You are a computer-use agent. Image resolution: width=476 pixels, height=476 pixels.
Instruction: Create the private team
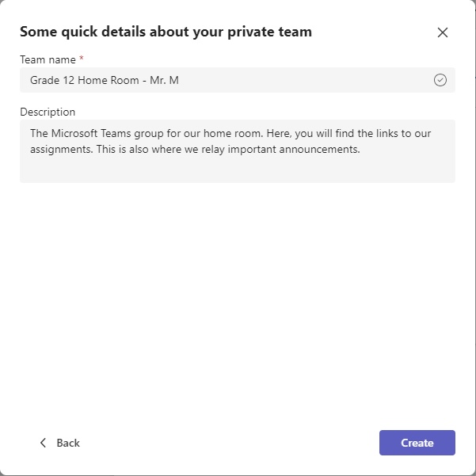point(417,443)
